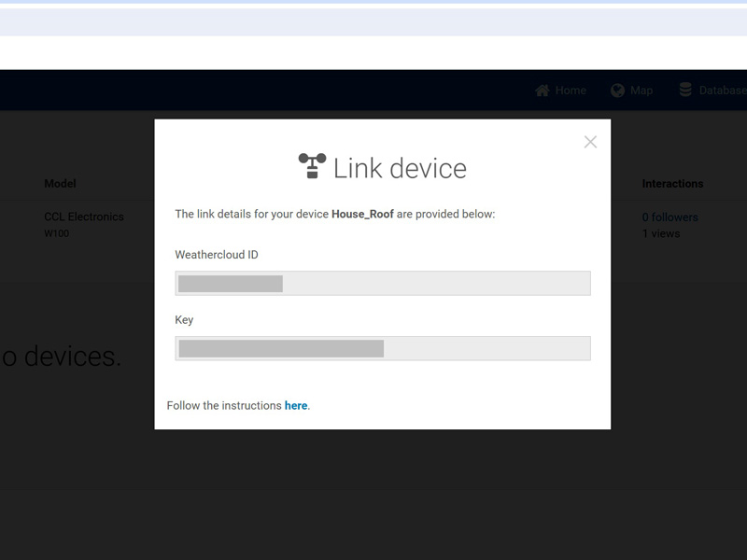The height and width of the screenshot is (560, 747).
Task: Click the Weathercloud ID field
Action: tap(383, 284)
